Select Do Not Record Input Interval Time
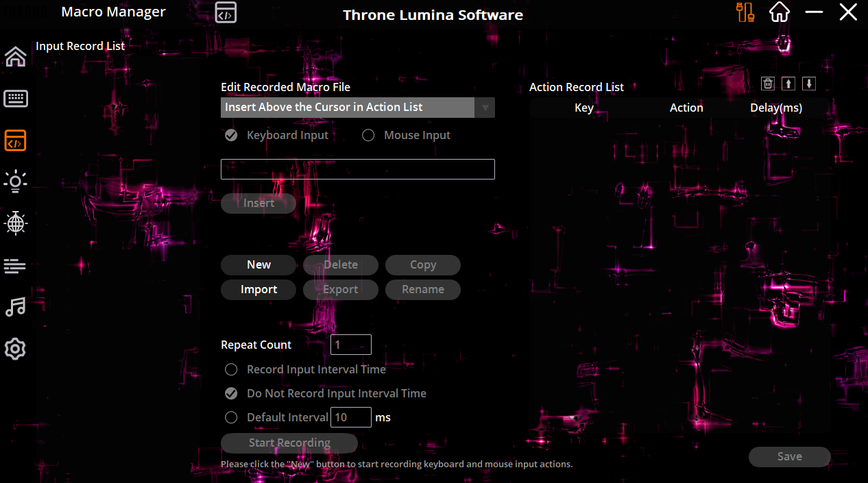 326,393
